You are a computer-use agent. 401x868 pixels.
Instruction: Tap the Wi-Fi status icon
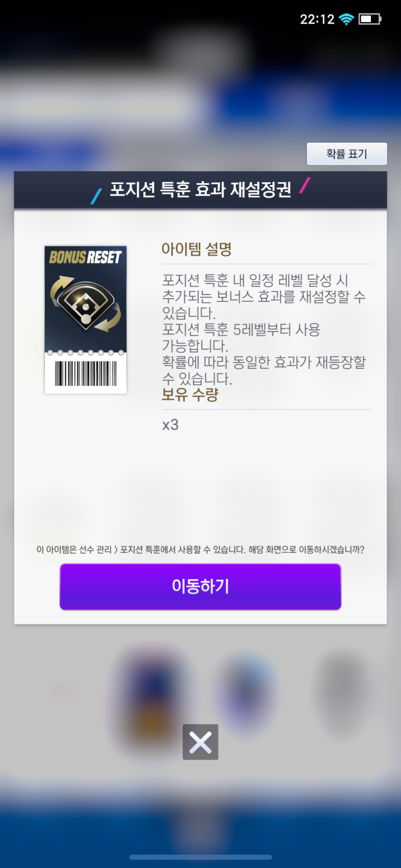(346, 19)
